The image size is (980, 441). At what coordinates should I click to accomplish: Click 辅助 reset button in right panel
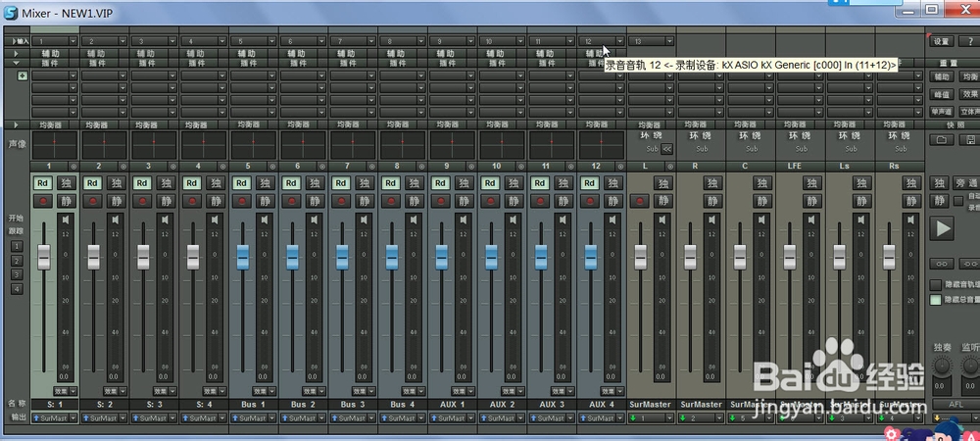point(941,76)
